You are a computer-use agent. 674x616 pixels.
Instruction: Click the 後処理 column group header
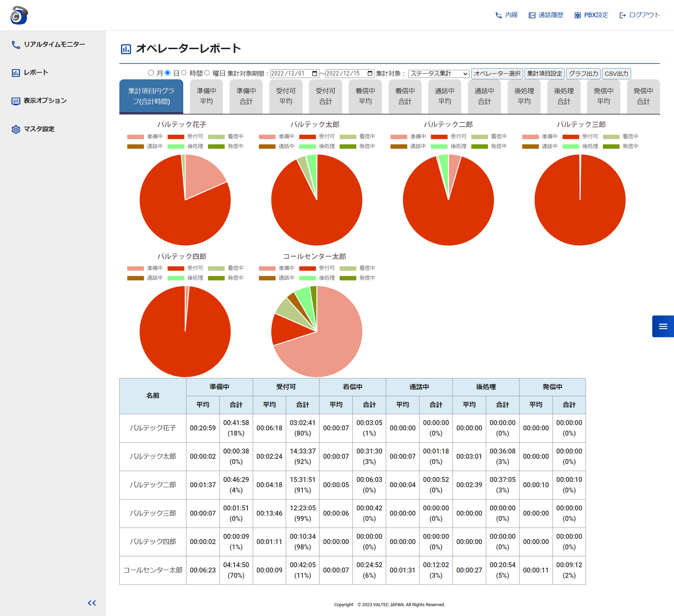(x=486, y=387)
